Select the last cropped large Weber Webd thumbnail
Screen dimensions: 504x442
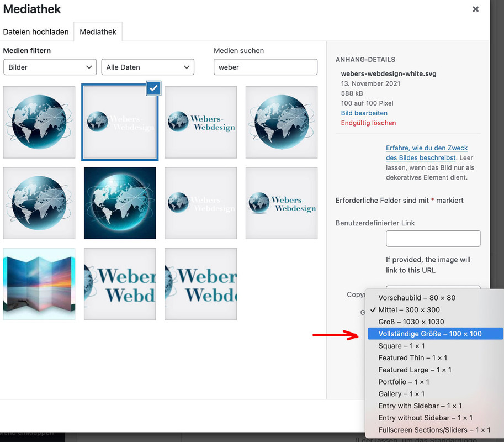(200, 284)
